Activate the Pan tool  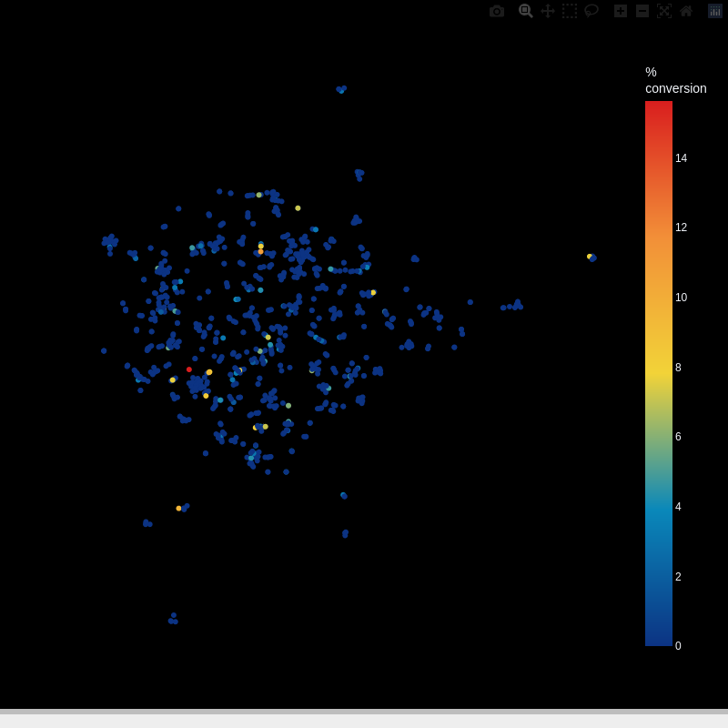pos(548,11)
